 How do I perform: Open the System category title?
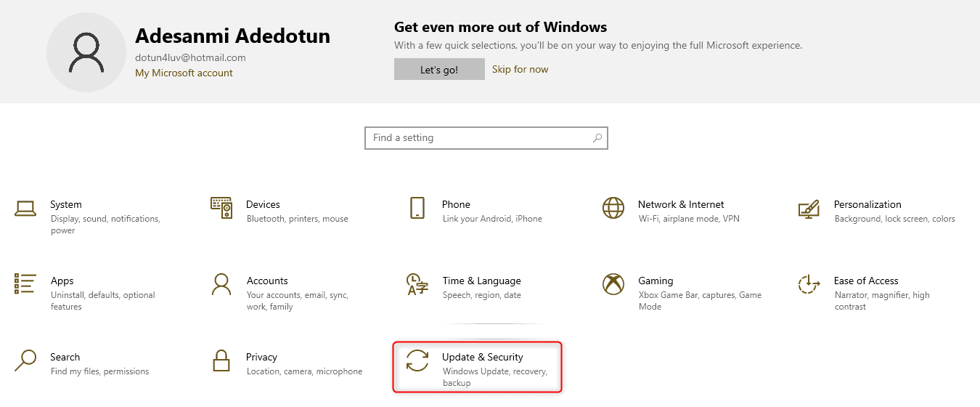click(66, 204)
